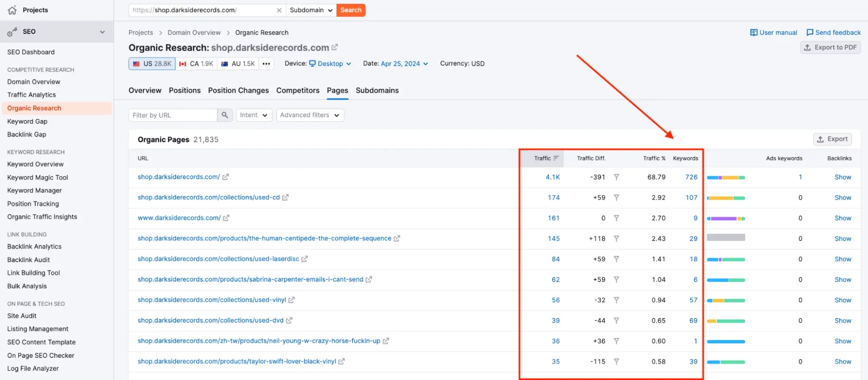Image resolution: width=868 pixels, height=380 pixels.
Task: Click the Filter by URL input field
Action: click(173, 115)
